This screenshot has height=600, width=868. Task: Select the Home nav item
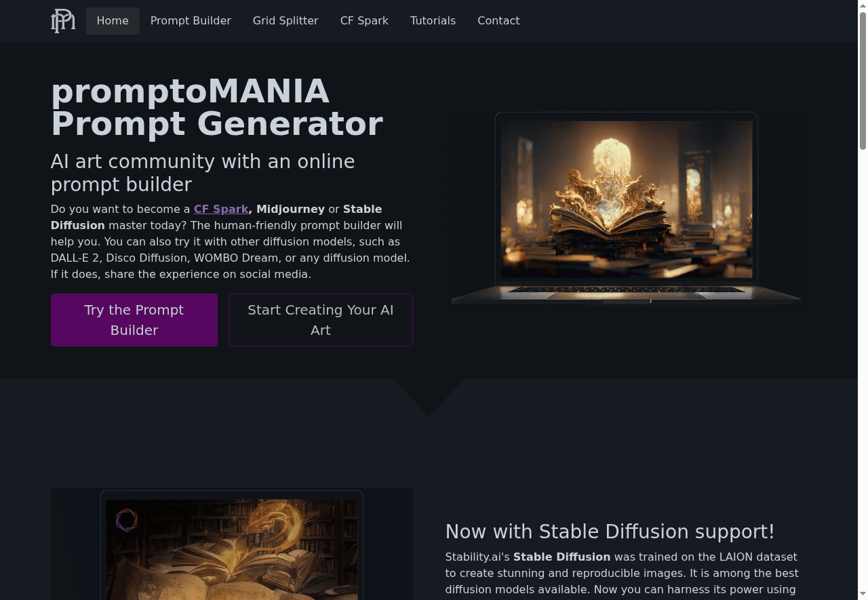pos(113,21)
